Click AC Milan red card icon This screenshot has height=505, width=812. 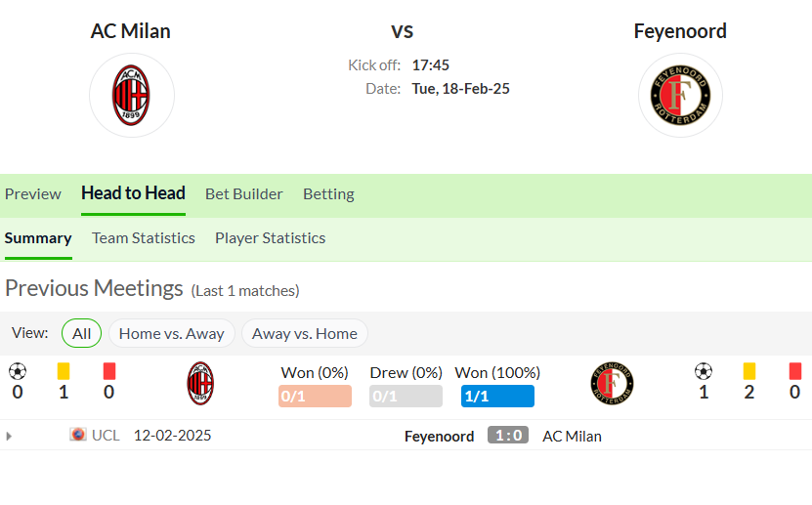point(109,371)
